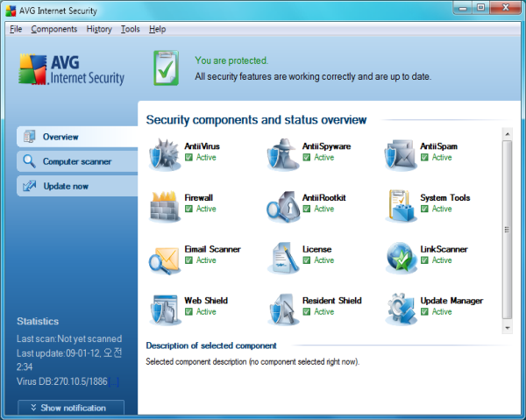This screenshot has height=420, width=526.
Task: Open the AntiSpam envelope icon
Action: click(401, 154)
